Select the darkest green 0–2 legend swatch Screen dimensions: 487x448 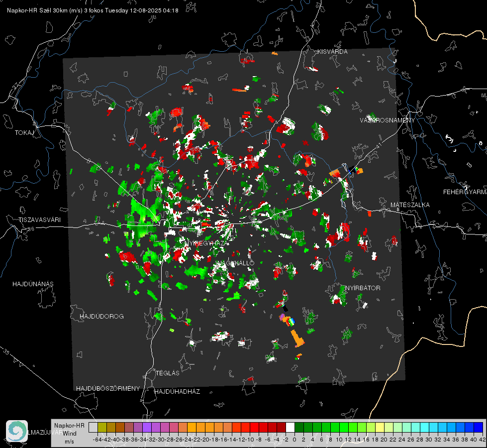click(299, 427)
